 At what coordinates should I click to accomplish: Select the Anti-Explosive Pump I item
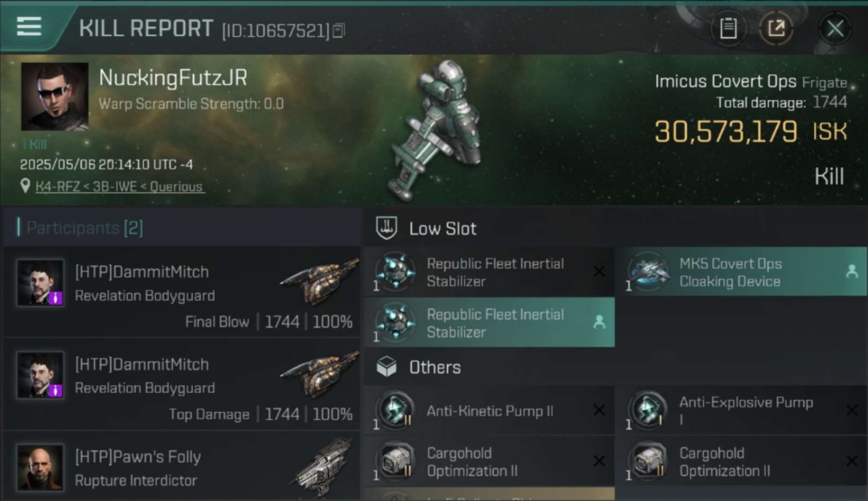pos(740,411)
